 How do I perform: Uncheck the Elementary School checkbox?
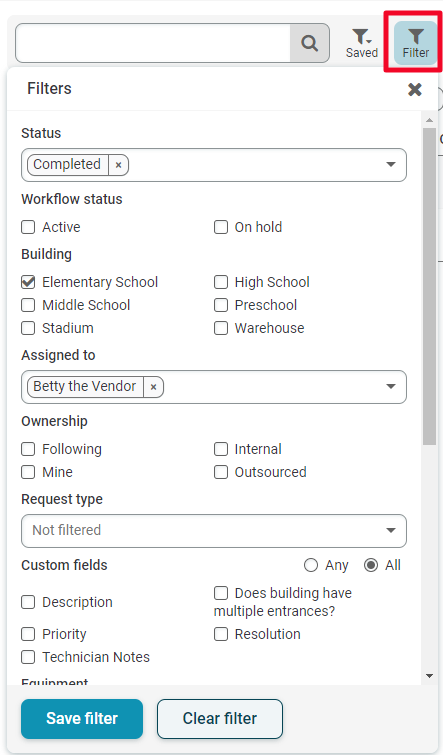(28, 282)
